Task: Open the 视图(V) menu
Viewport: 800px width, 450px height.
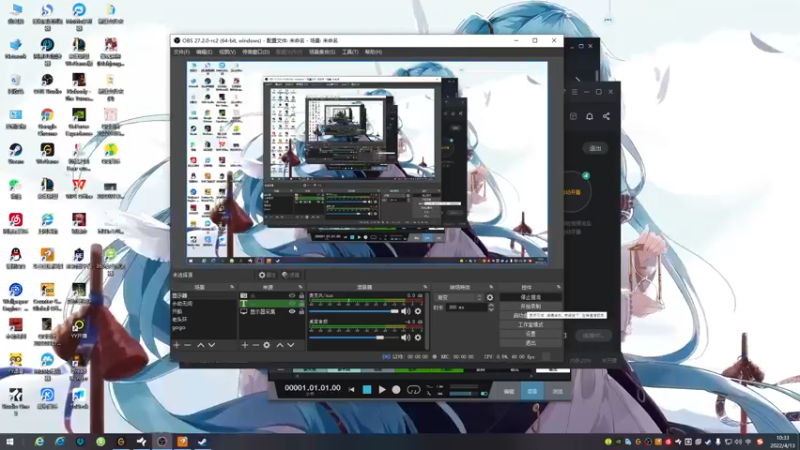Action: click(227, 52)
